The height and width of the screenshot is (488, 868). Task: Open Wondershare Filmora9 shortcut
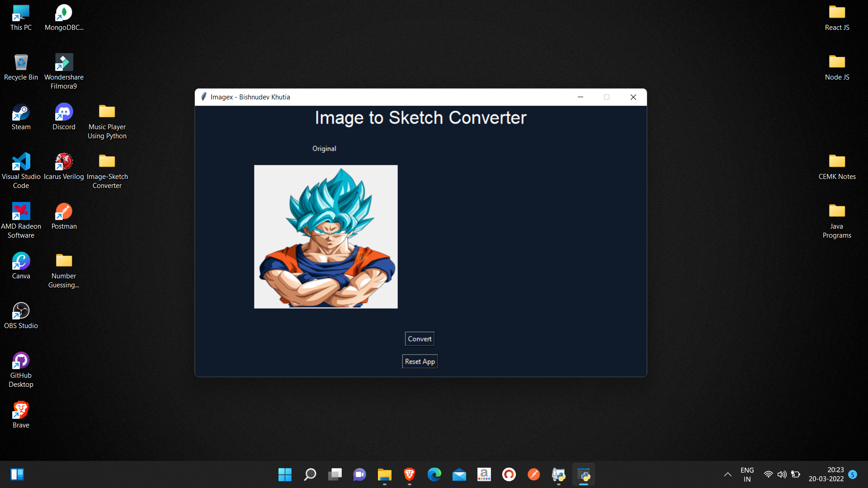tap(64, 70)
